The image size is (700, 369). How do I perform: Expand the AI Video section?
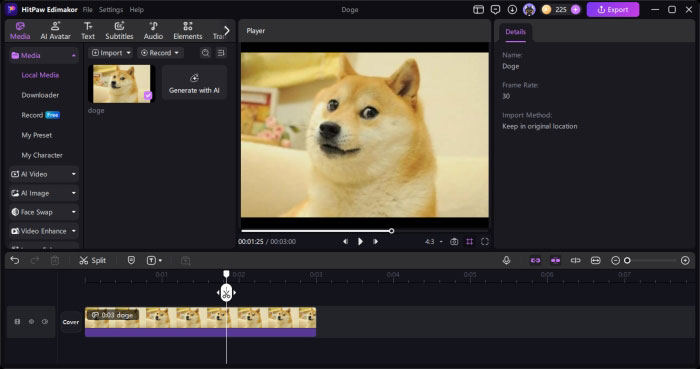pos(44,174)
